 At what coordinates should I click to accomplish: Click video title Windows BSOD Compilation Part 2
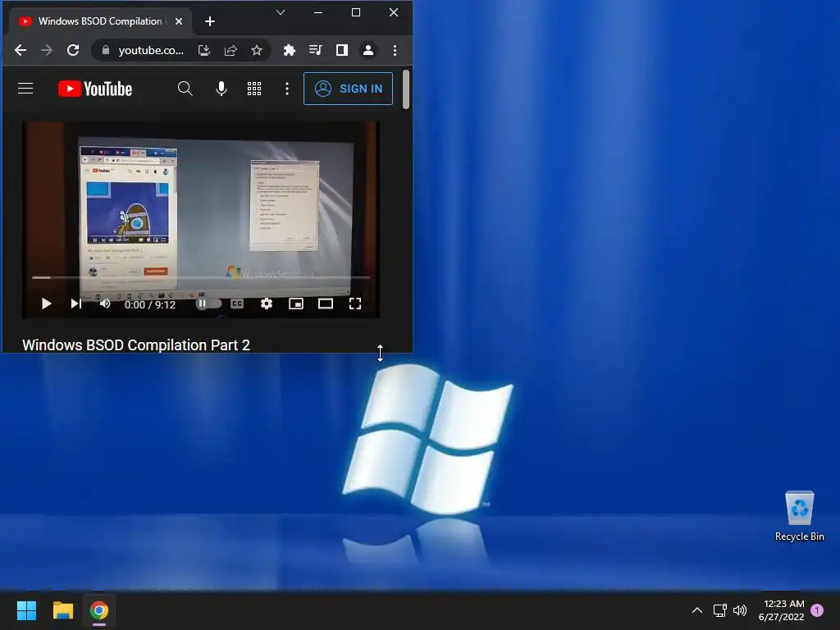(x=136, y=345)
